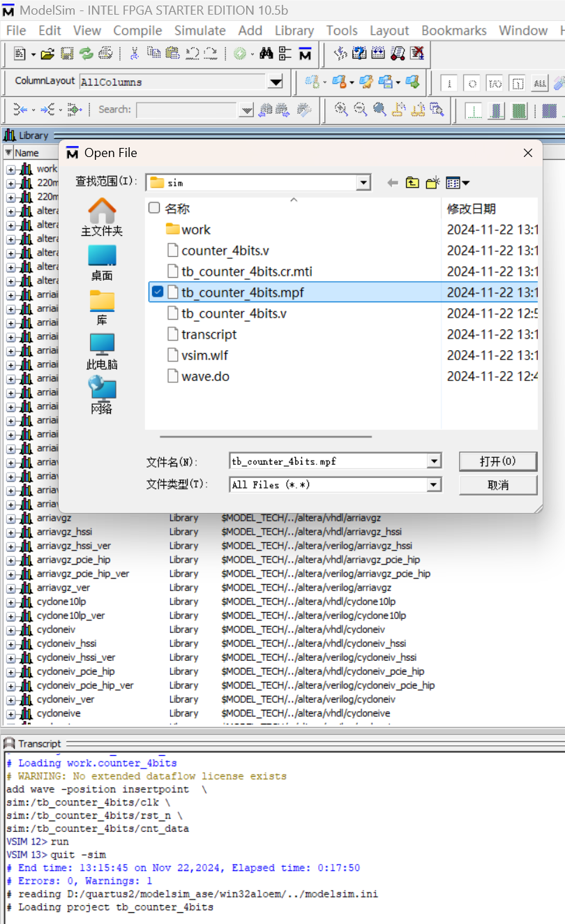Click the blue M ModelSim toolbar icon
This screenshot has height=924, width=565.
pyautogui.click(x=305, y=54)
